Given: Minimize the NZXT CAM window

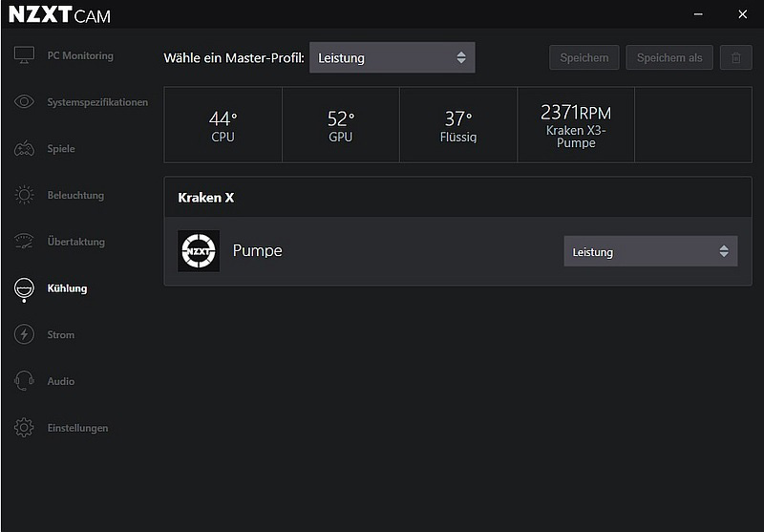Looking at the screenshot, I should point(698,14).
